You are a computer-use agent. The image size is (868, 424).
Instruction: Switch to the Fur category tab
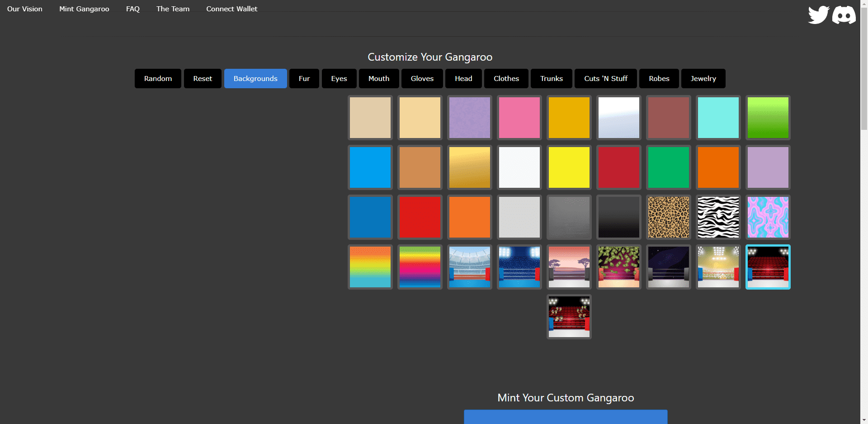tap(304, 79)
